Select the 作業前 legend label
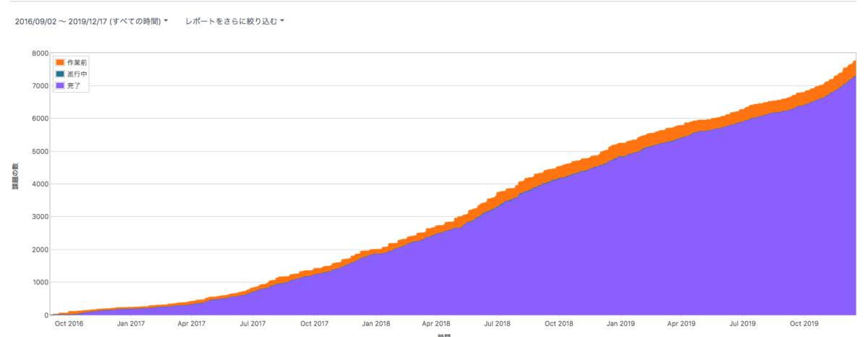This screenshot has width=868, height=337. coord(77,63)
